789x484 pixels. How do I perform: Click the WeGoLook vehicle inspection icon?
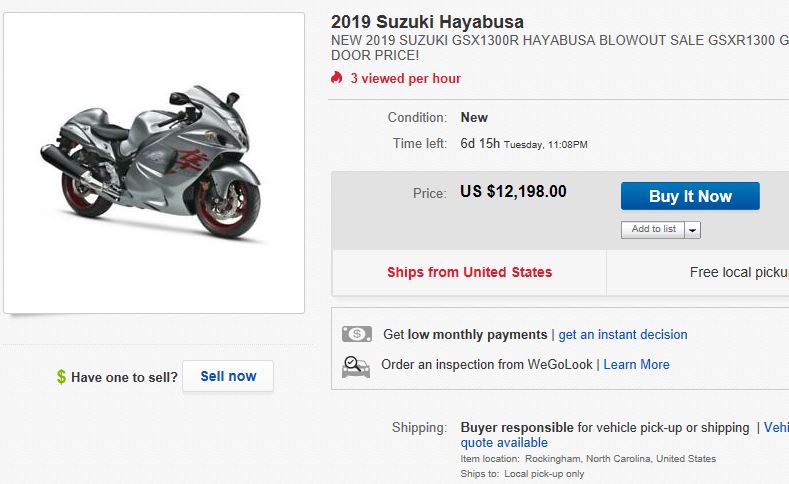356,365
